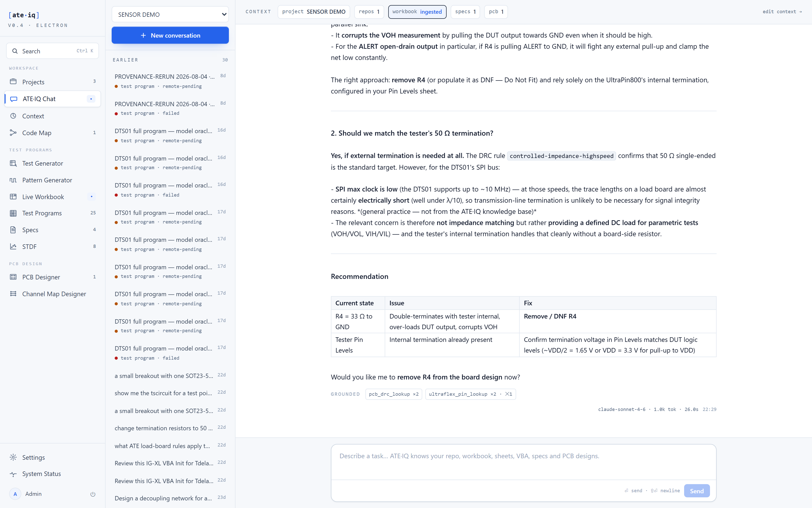Go to Code Map page
Image resolution: width=812 pixels, height=508 pixels.
[x=52, y=133]
